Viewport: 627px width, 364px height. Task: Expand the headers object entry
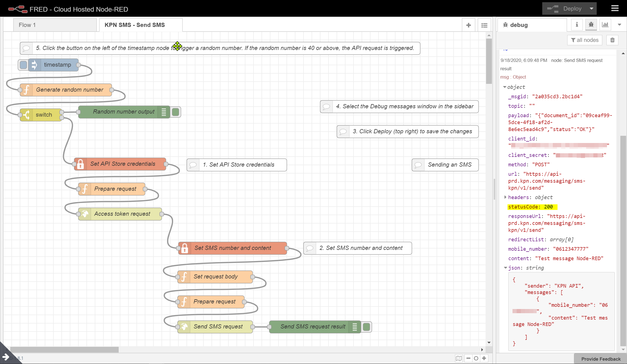[x=505, y=197]
